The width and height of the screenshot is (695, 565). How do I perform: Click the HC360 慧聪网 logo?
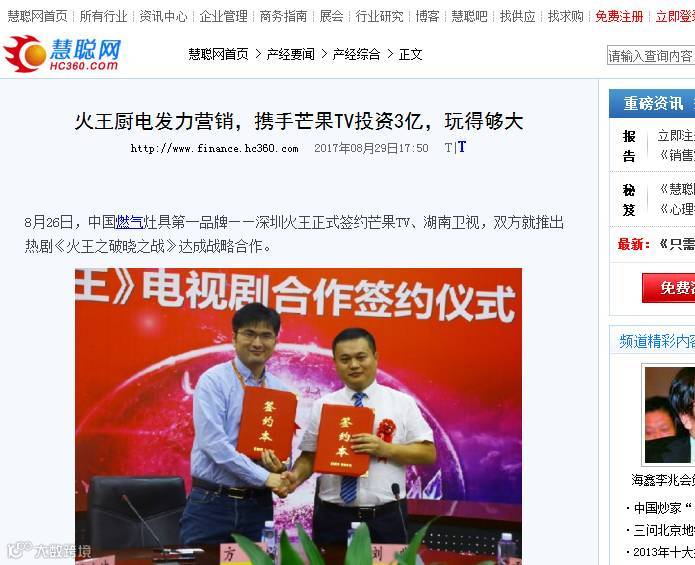(x=62, y=54)
